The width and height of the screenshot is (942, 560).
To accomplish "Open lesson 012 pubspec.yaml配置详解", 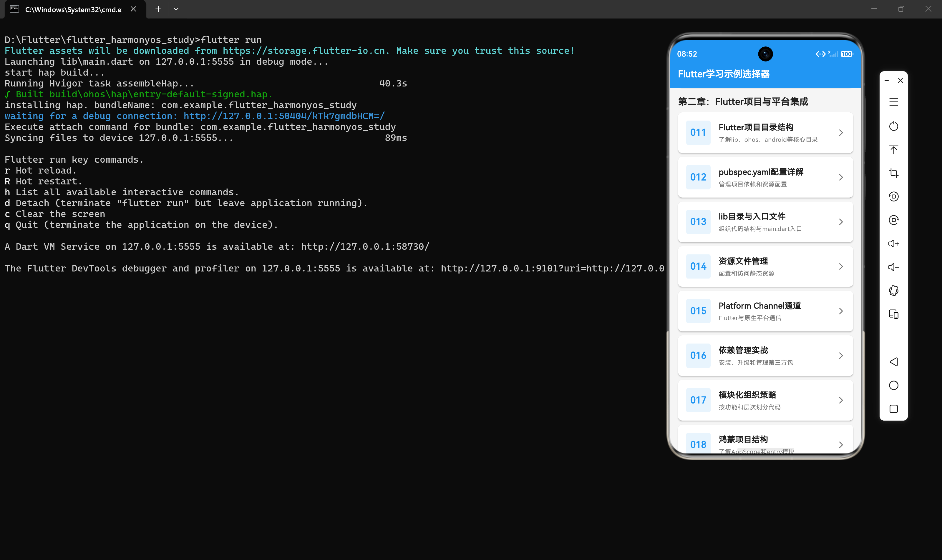I will [x=765, y=177].
